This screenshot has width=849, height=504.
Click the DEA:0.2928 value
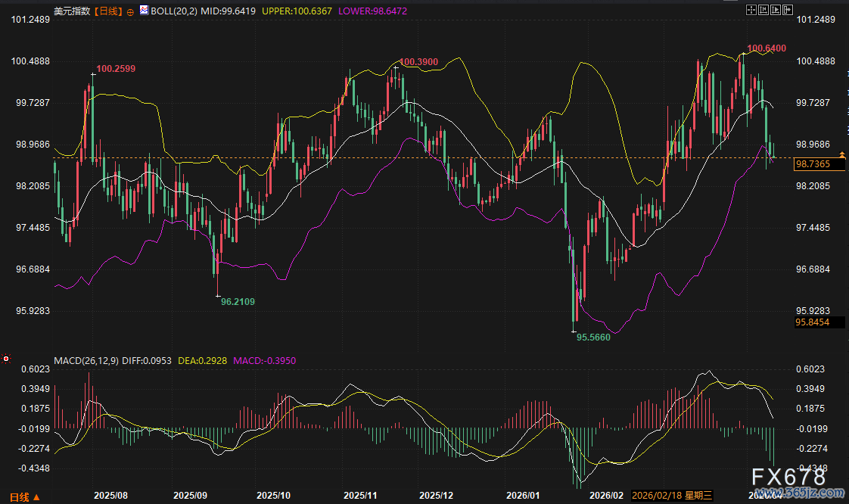203,360
